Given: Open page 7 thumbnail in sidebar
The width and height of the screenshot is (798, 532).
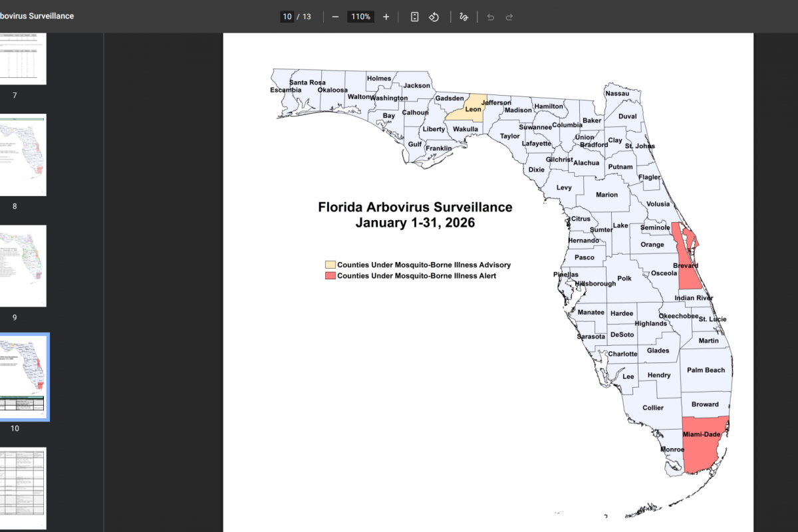Looking at the screenshot, I should point(23,59).
